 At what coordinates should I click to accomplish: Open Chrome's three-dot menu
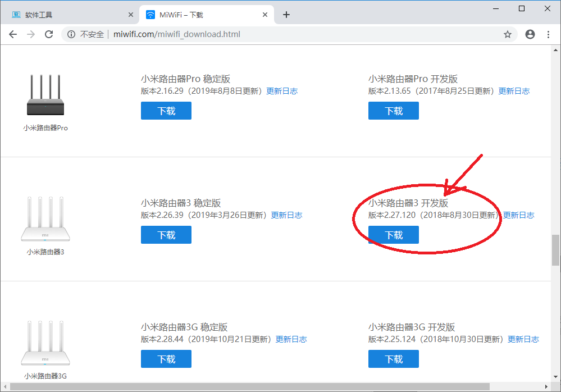click(x=548, y=34)
